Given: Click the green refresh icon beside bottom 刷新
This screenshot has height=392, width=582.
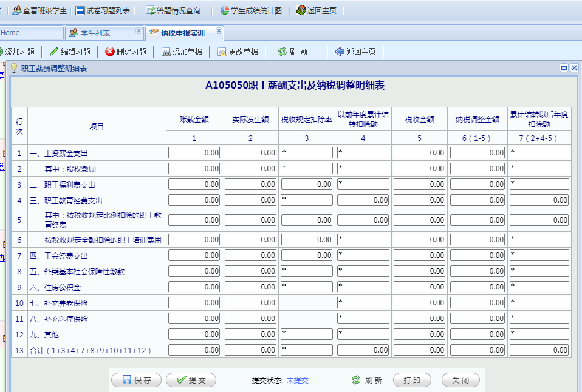Looking at the screenshot, I should coord(357,380).
